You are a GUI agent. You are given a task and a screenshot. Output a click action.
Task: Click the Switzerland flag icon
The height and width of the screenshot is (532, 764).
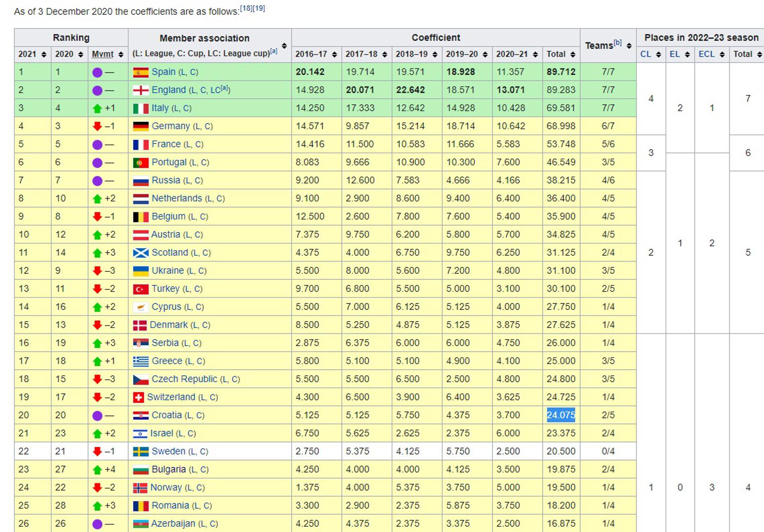click(139, 398)
